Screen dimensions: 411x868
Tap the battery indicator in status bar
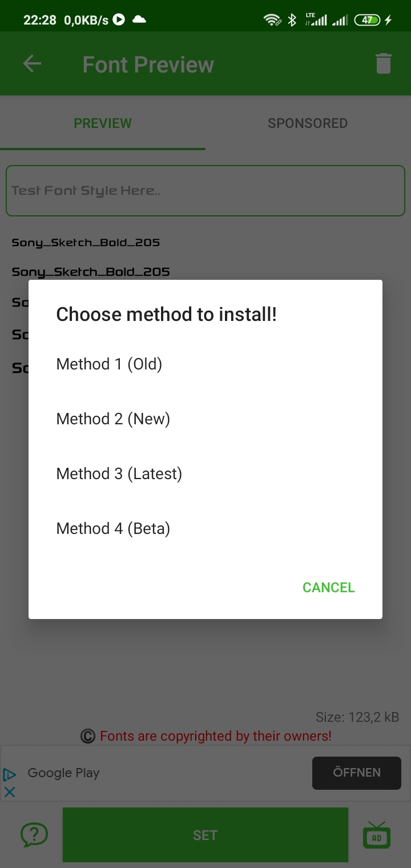[369, 20]
